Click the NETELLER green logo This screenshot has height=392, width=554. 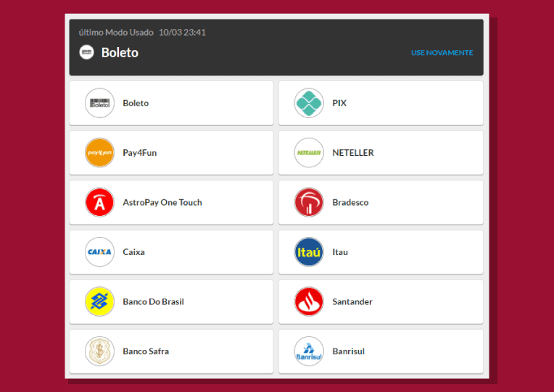click(309, 153)
